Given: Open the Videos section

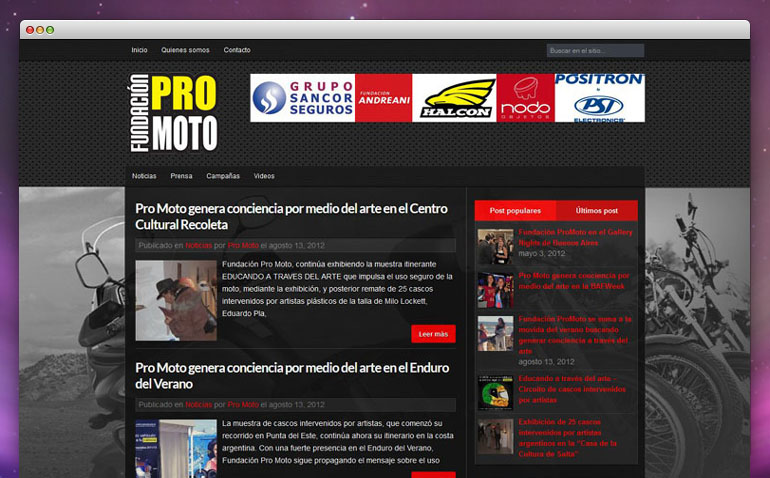Looking at the screenshot, I should pyautogui.click(x=264, y=176).
